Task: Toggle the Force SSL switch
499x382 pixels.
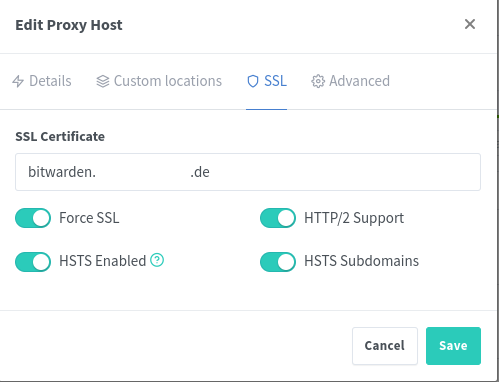Action: coord(33,218)
